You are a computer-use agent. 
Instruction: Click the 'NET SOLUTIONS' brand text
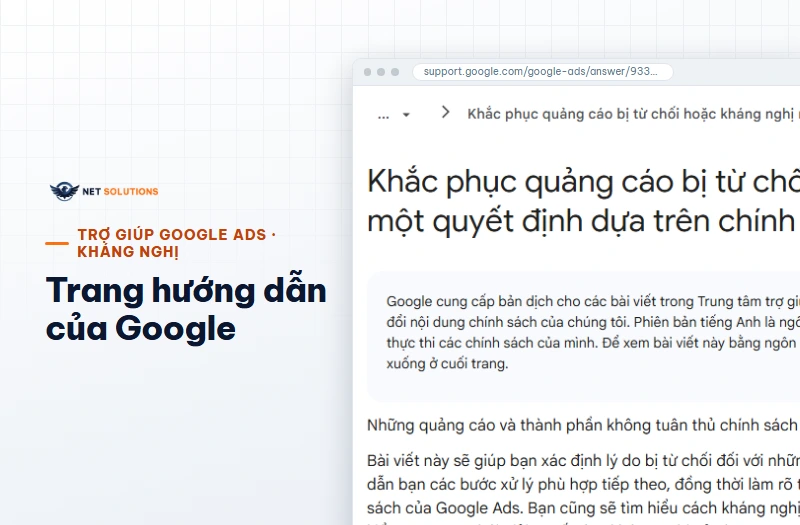coord(120,192)
